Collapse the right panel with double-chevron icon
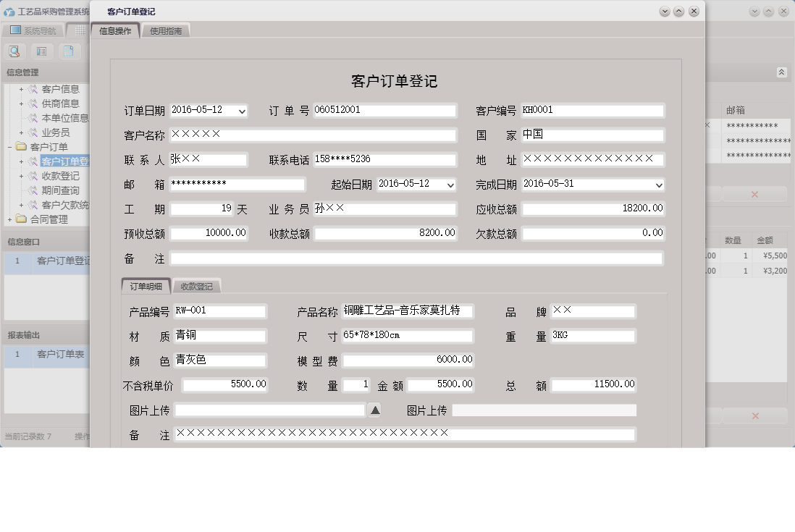795x532 pixels. click(781, 72)
